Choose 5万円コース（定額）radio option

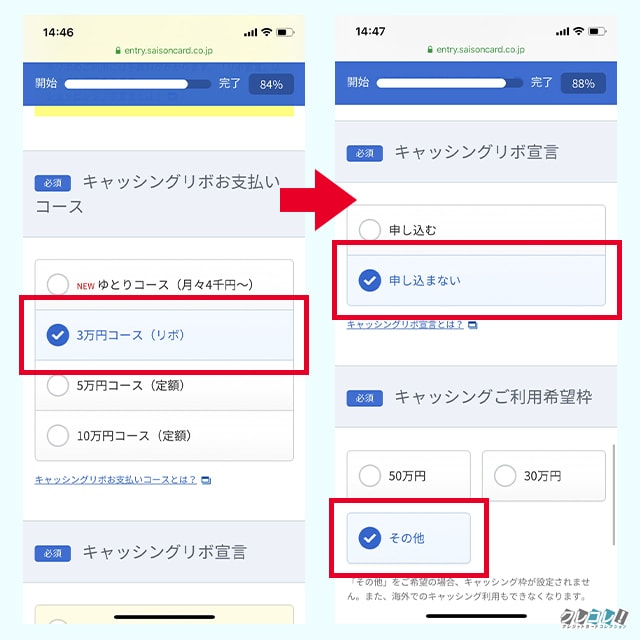(x=164, y=385)
